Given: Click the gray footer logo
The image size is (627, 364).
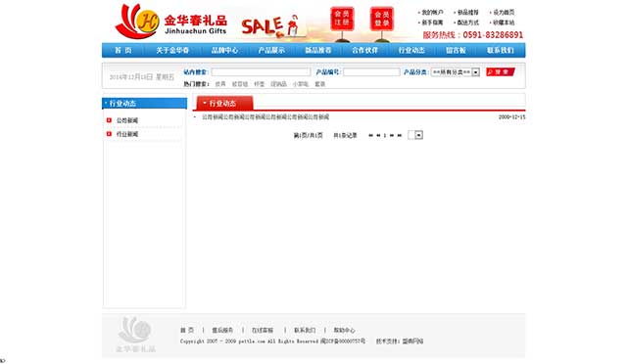Looking at the screenshot, I should click(135, 335).
